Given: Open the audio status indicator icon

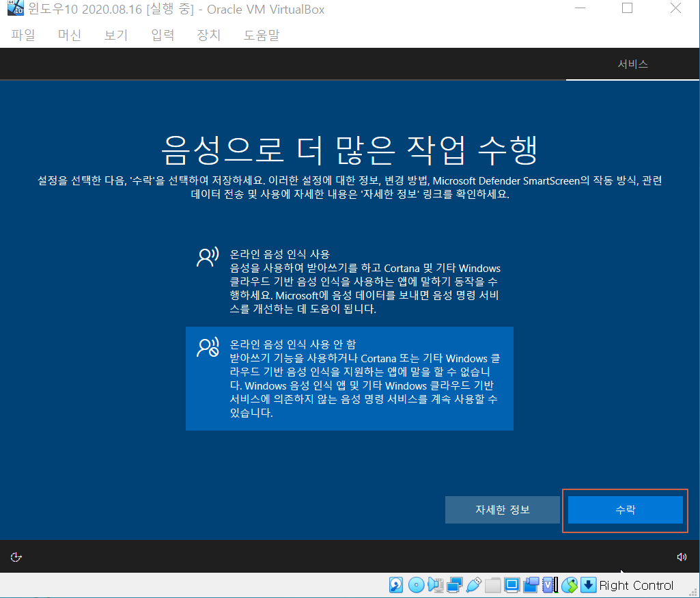Looking at the screenshot, I should click(435, 584).
